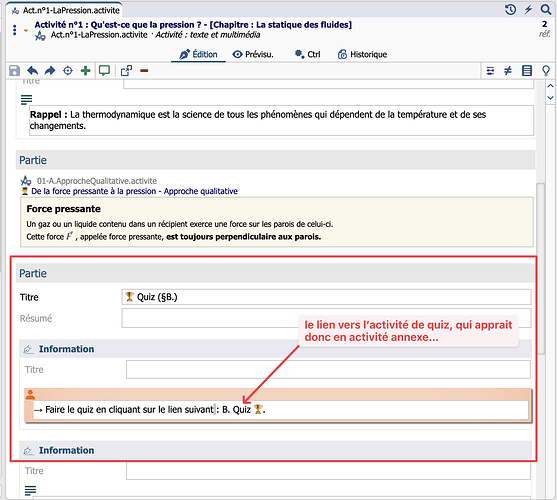The width and height of the screenshot is (557, 500).
Task: Click the second Partie header above Quiz title
Action: point(275,273)
